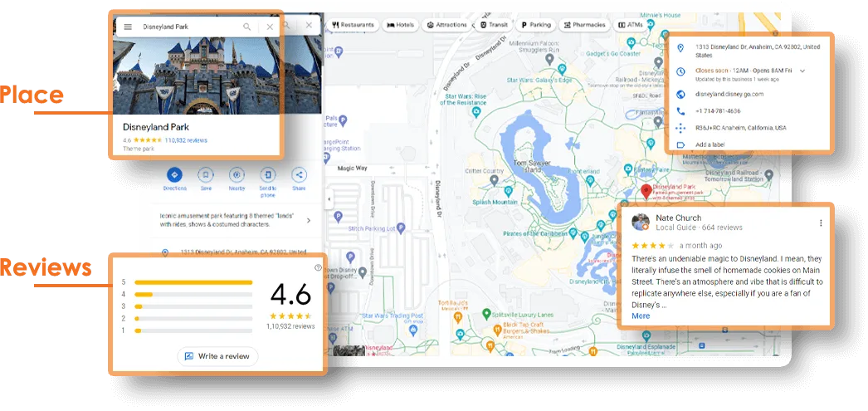Click the Share icon button
868x411 pixels.
pyautogui.click(x=299, y=175)
